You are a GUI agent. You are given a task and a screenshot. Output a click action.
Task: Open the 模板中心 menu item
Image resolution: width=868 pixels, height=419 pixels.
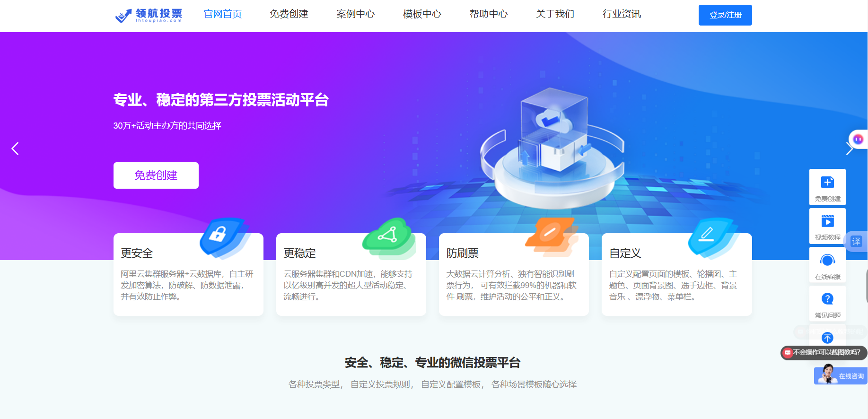tap(422, 14)
